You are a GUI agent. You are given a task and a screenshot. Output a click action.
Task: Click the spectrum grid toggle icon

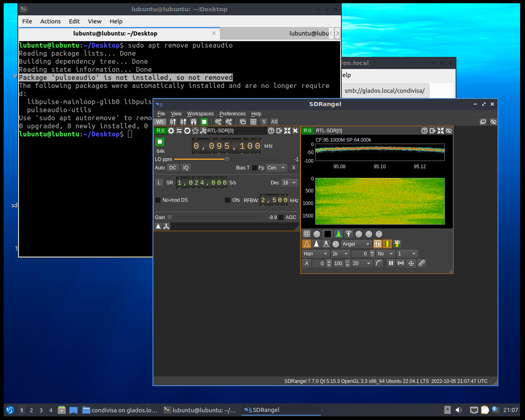(x=307, y=234)
